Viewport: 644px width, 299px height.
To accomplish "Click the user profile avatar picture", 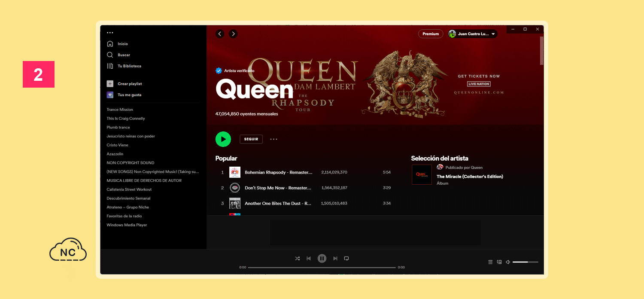I will (453, 34).
